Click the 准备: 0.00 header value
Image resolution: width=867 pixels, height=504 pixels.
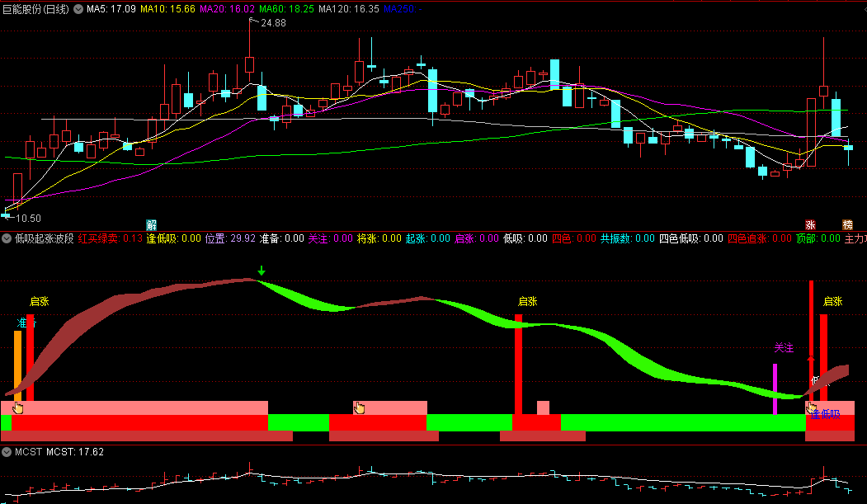282,238
